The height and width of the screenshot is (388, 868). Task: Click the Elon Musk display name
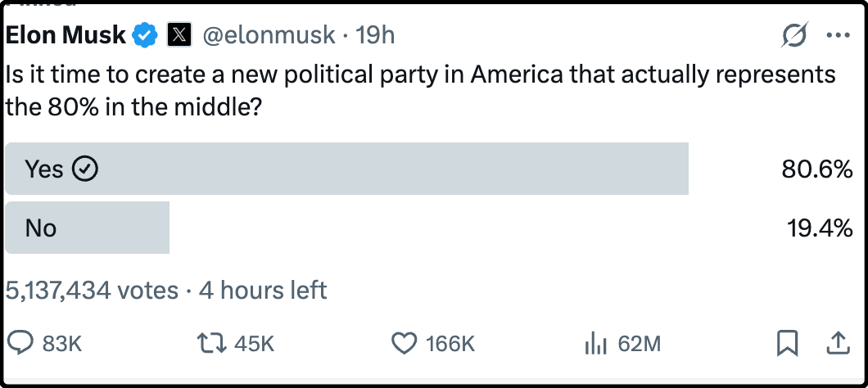tap(66, 35)
